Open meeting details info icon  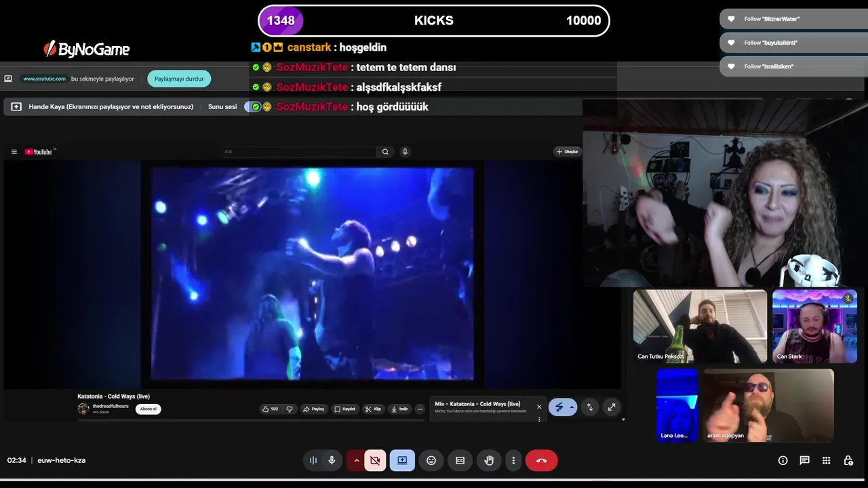point(783,460)
